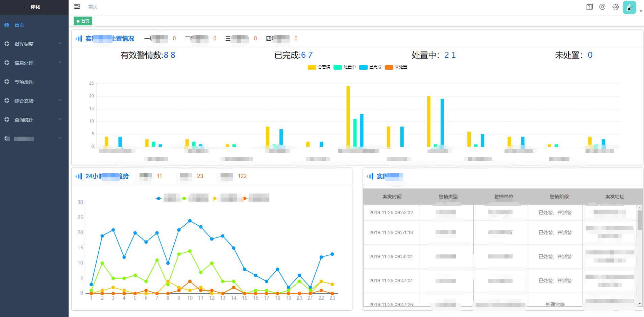Screen dimensions: 644x317
Task: Click the 信息处理 sidebar icon
Action: pos(7,63)
